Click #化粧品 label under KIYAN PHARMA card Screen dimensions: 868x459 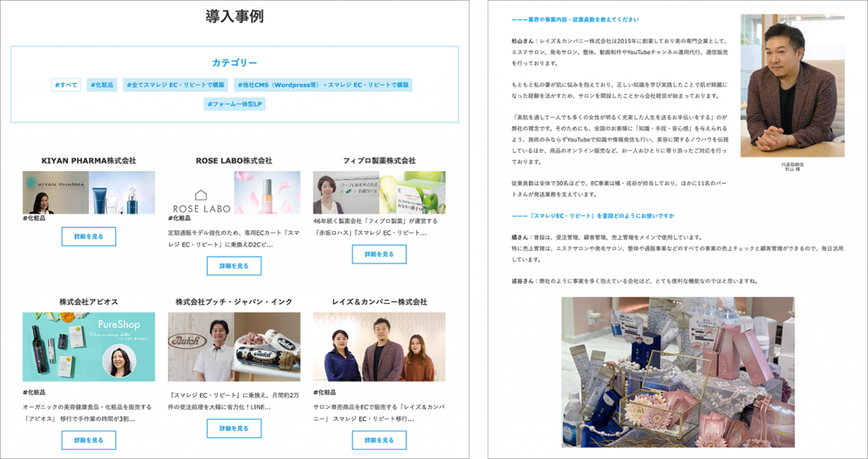(34, 218)
